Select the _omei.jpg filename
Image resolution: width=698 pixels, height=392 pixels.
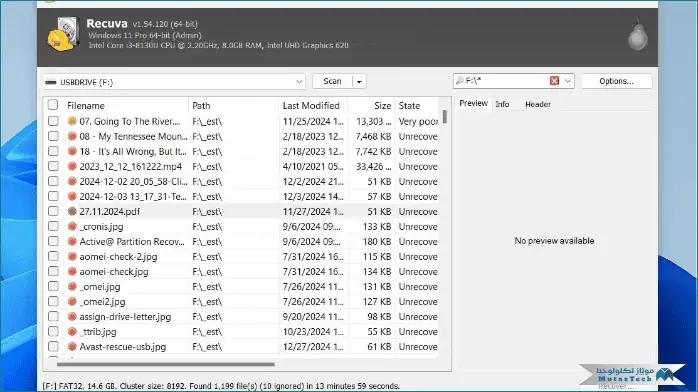[x=100, y=287]
